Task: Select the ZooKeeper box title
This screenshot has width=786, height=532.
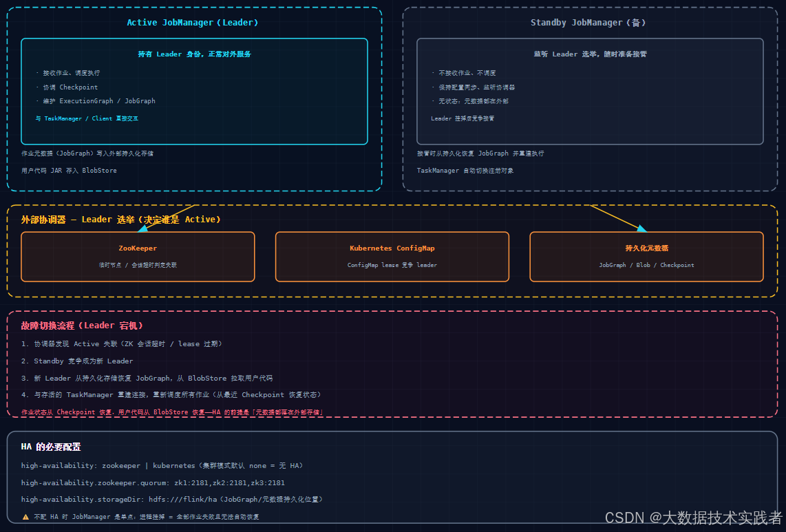Action: [138, 248]
